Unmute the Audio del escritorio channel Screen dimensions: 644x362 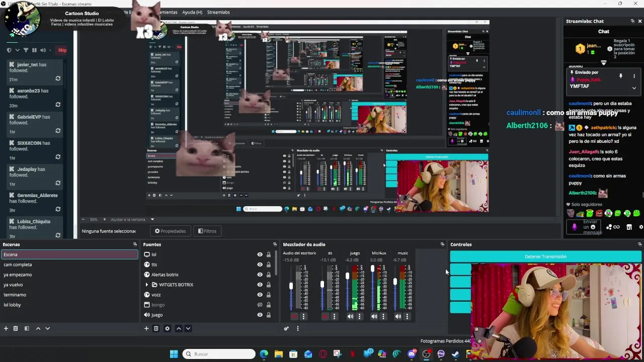(294, 316)
